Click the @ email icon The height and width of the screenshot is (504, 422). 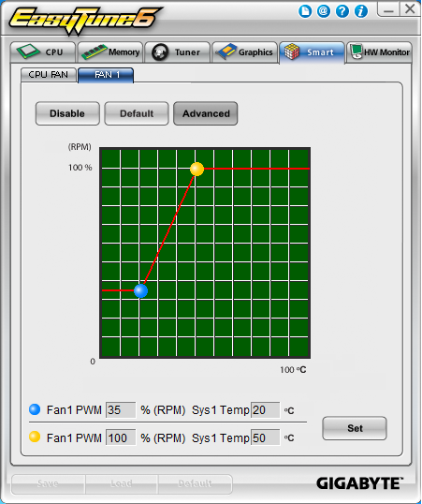click(x=324, y=11)
